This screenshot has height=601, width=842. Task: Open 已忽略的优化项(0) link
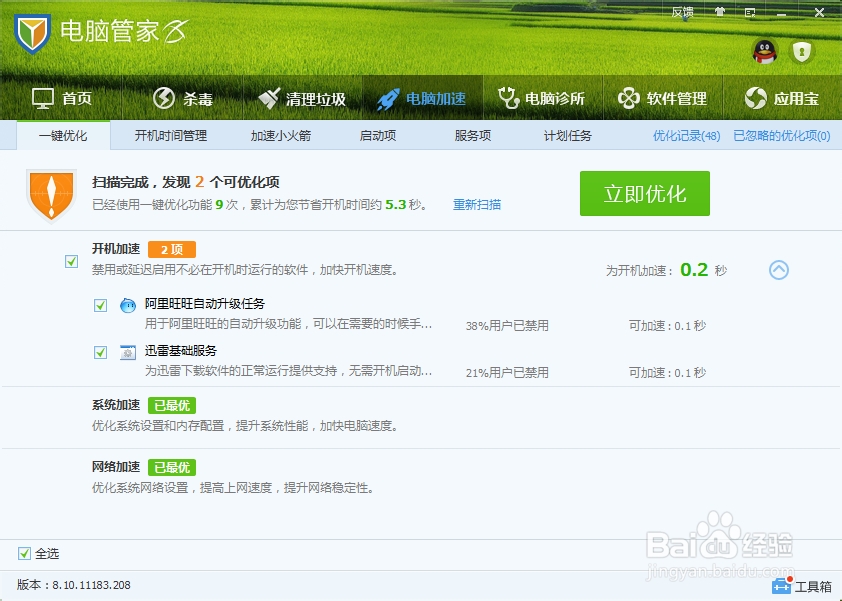pos(782,136)
